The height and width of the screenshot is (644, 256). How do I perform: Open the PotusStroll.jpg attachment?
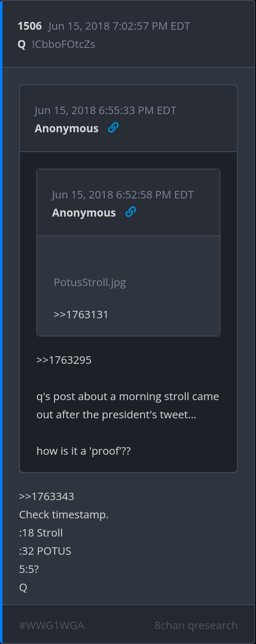point(90,283)
